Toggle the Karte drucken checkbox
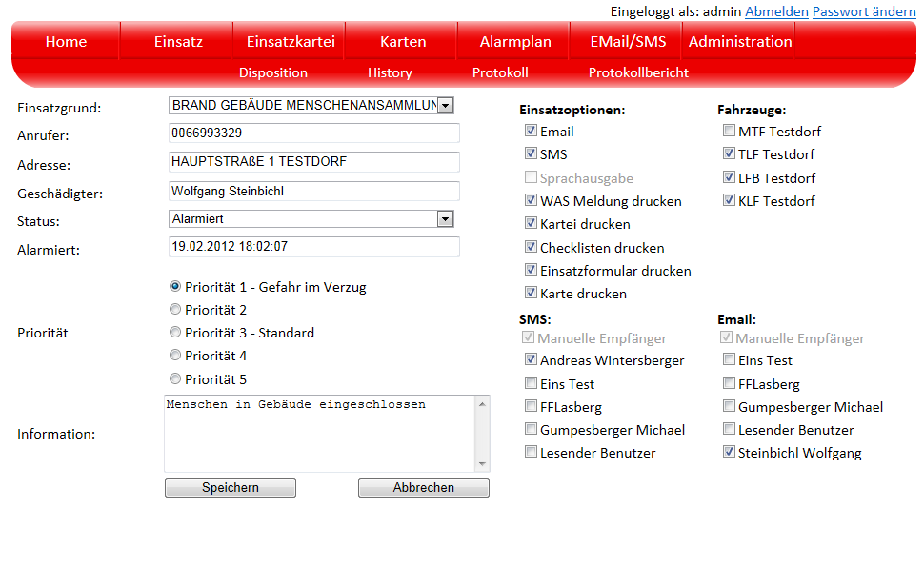The width and height of the screenshot is (924, 572). click(531, 294)
